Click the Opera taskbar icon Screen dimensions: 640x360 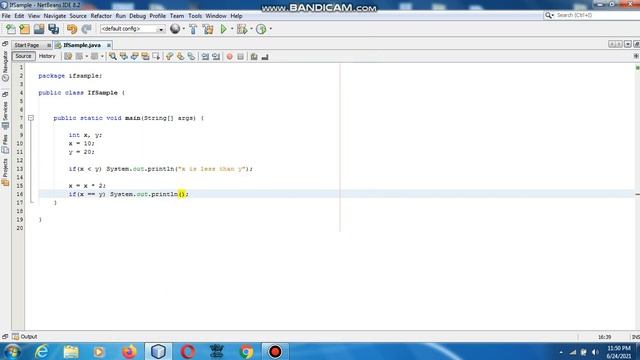point(188,351)
